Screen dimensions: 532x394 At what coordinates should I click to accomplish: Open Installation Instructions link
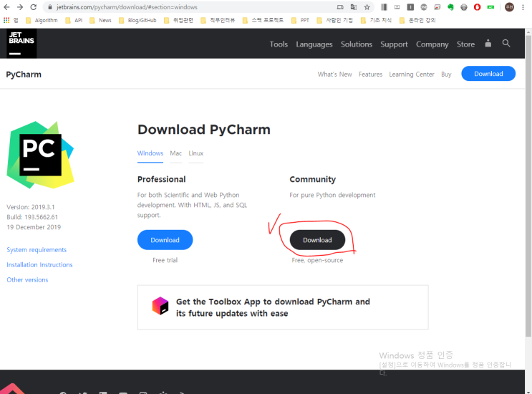(39, 265)
